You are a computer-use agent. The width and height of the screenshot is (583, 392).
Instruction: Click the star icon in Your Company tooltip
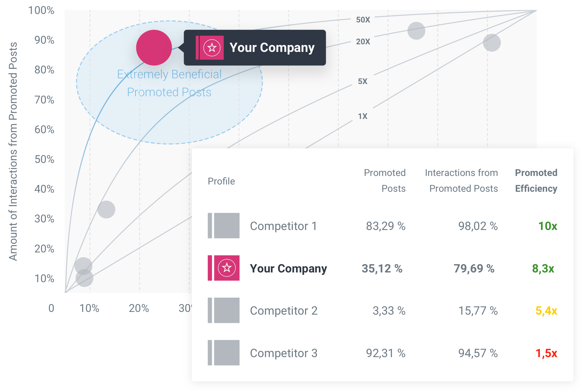(212, 48)
